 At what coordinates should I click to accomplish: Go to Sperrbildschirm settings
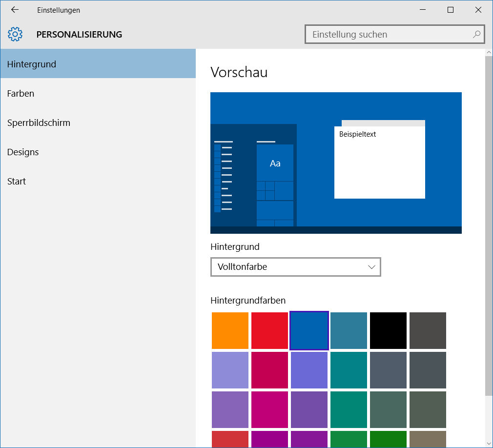coord(39,122)
